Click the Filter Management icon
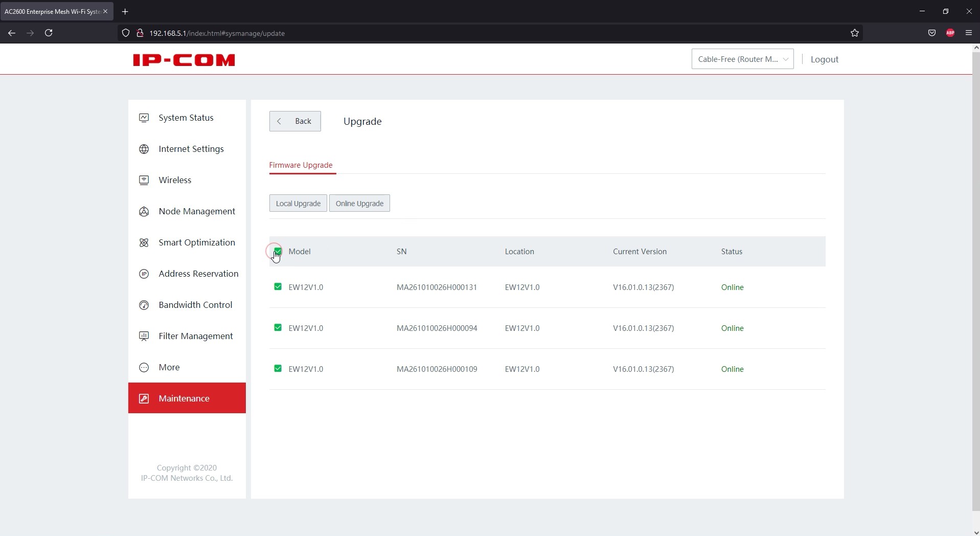Screen dimensions: 980x536 (x=144, y=336)
